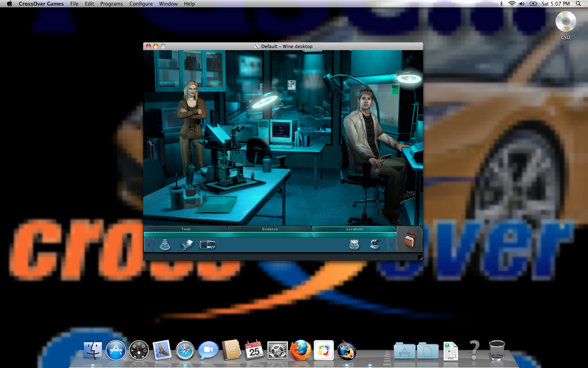The image size is (588, 368).
Task: Click the Wi-Fi status icon
Action: click(x=512, y=4)
